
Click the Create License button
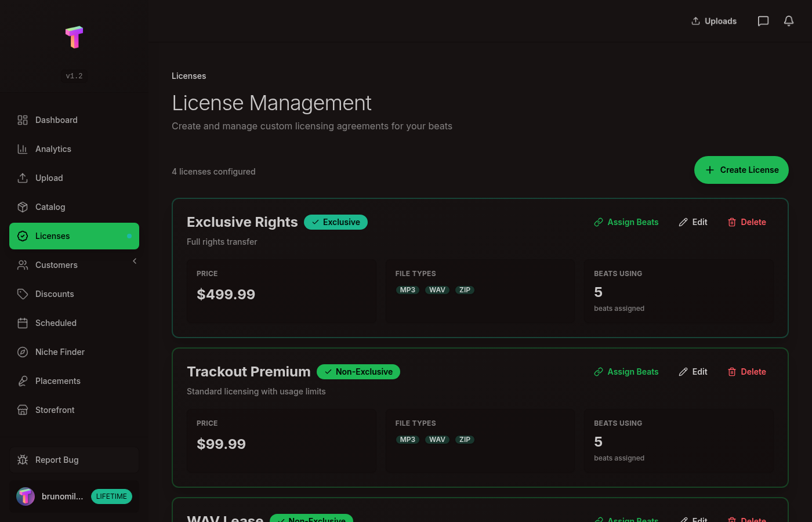click(x=741, y=170)
